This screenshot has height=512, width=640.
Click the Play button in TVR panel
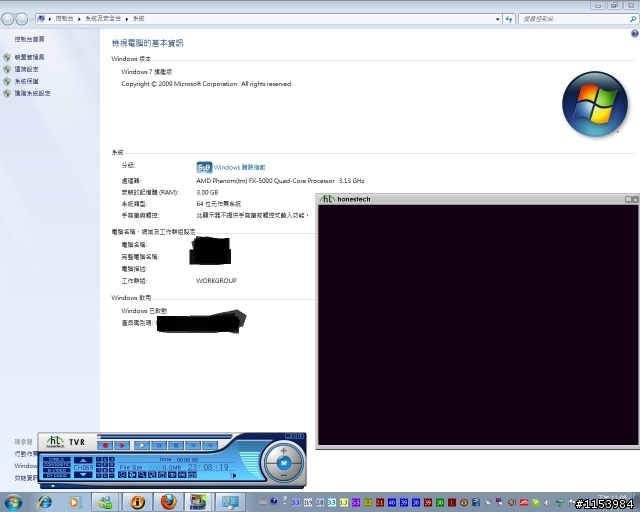tap(142, 445)
